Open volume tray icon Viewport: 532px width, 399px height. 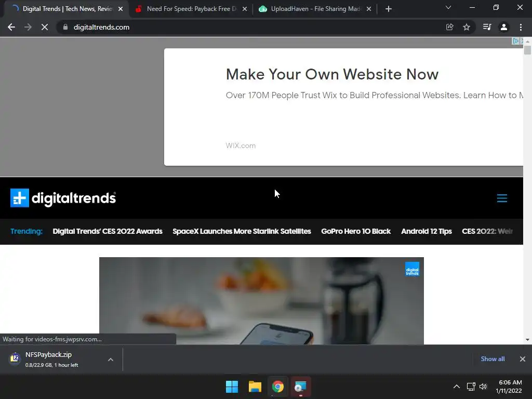pos(483,387)
